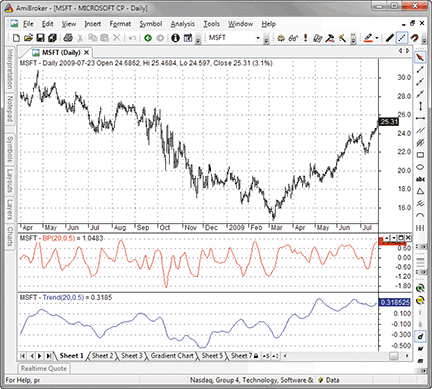The height and width of the screenshot is (389, 432).
Task: Click the Print icon in toolbar
Action: (68, 38)
